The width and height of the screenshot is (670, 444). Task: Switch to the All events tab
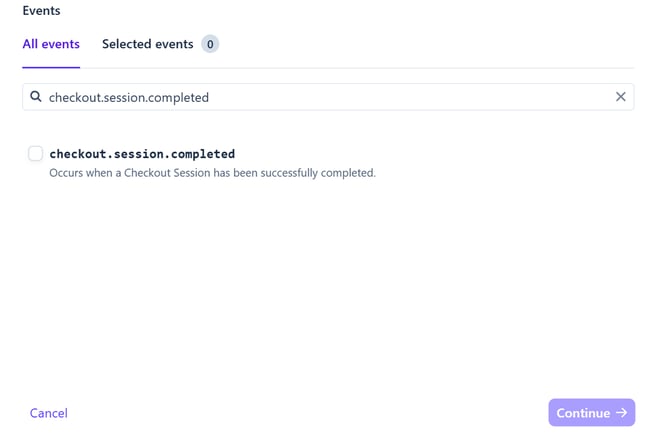[x=51, y=44]
